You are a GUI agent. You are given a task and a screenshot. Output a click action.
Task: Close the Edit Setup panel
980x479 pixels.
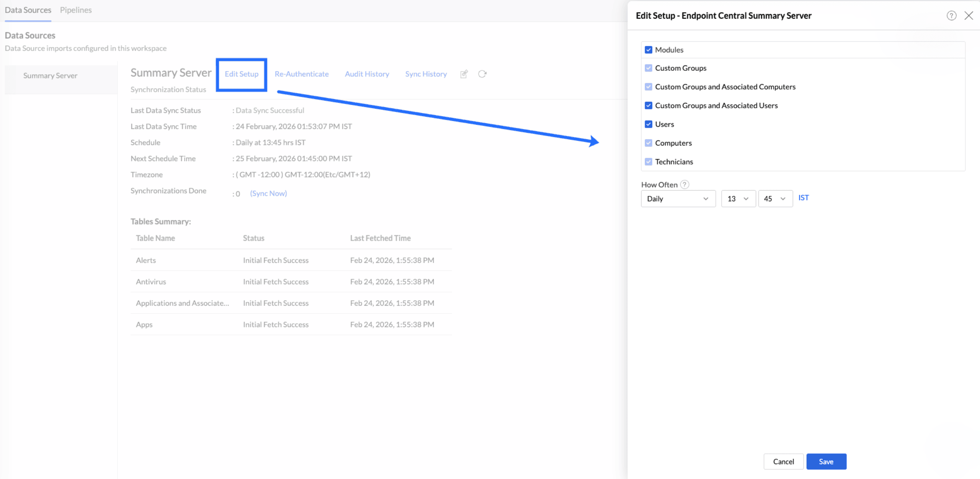[969, 16]
